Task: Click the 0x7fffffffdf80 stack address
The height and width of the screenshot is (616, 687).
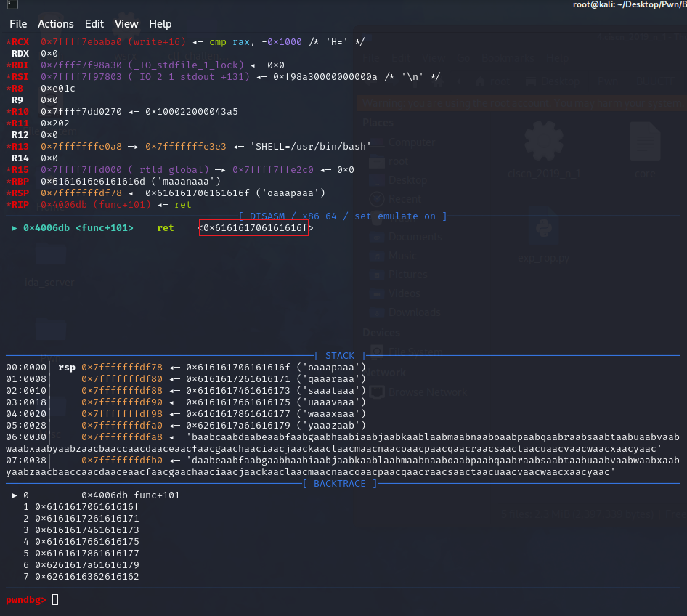Action: [122, 379]
